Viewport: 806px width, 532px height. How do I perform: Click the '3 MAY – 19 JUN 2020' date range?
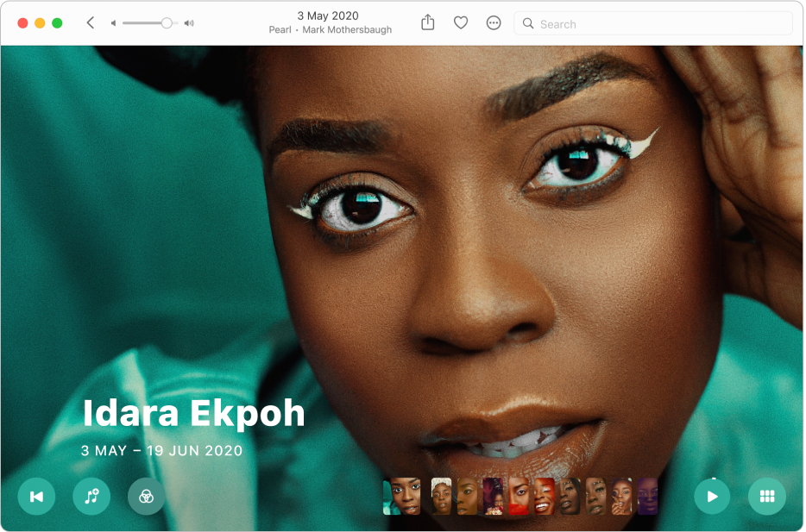point(161,450)
